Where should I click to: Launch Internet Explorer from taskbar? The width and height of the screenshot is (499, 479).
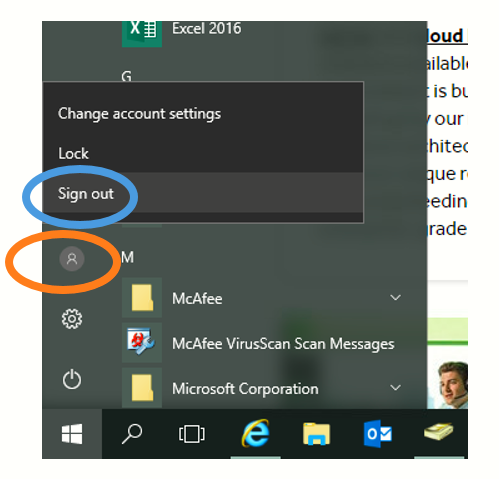(255, 433)
